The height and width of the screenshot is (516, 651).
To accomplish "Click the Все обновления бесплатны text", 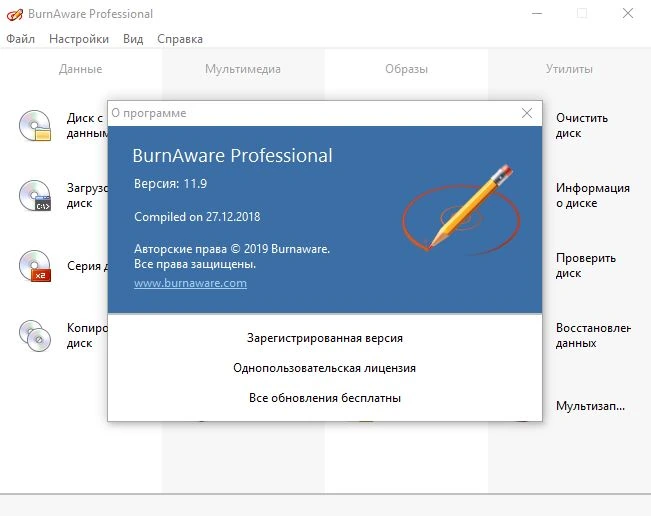I will 325,398.
